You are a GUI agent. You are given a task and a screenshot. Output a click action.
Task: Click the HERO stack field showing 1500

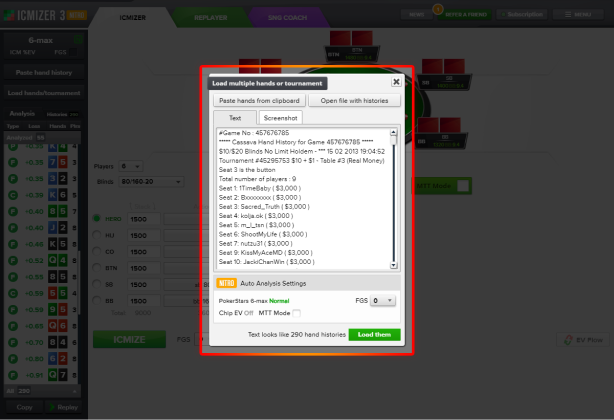(144, 219)
